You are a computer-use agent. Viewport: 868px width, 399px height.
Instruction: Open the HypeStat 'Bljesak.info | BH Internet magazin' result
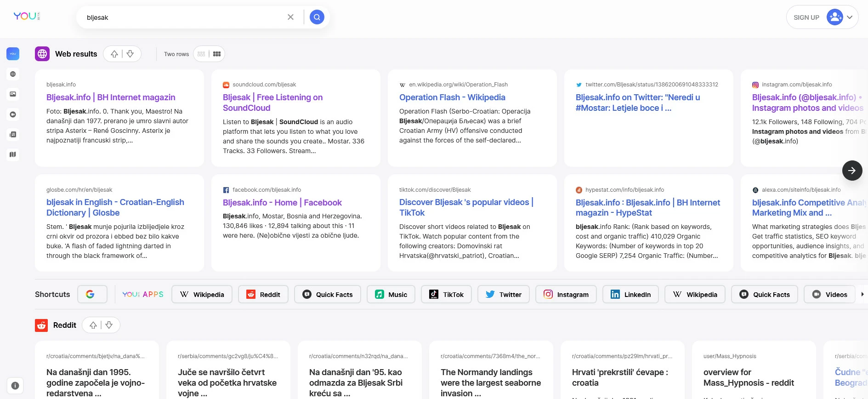click(648, 208)
